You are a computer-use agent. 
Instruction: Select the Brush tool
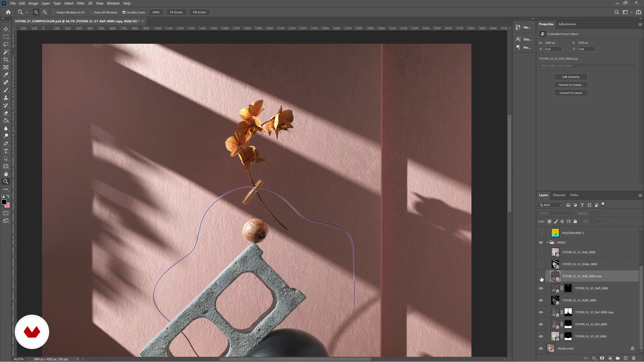coord(6,90)
